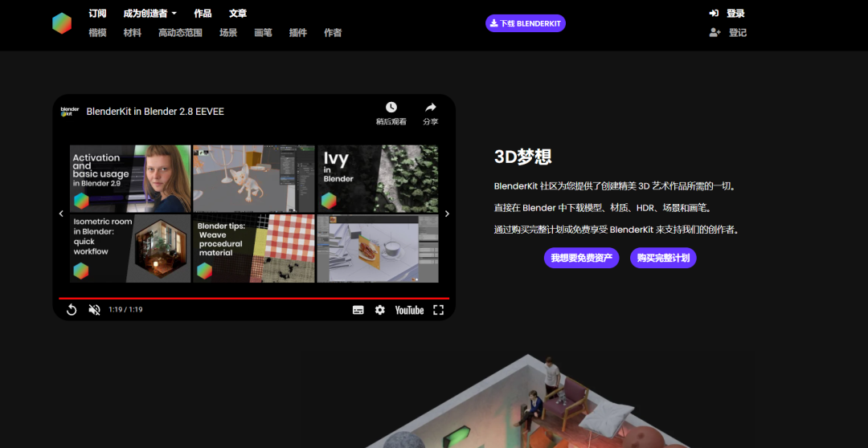Image resolution: width=868 pixels, height=448 pixels.
Task: Click the red video progress bar
Action: (254, 299)
